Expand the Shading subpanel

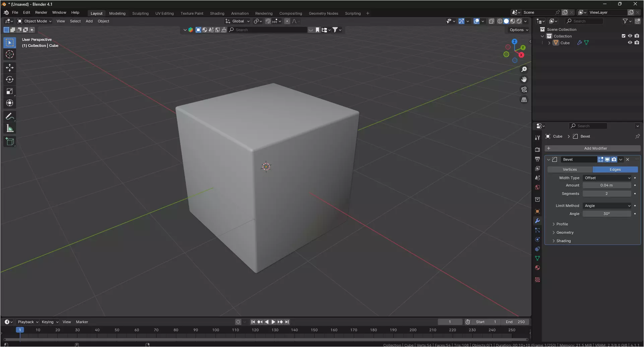563,241
